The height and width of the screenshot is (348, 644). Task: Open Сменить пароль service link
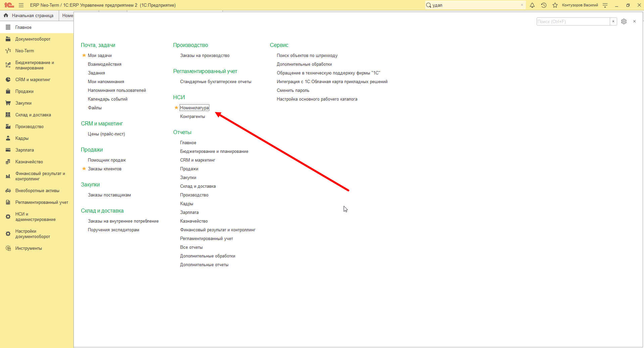[293, 90]
